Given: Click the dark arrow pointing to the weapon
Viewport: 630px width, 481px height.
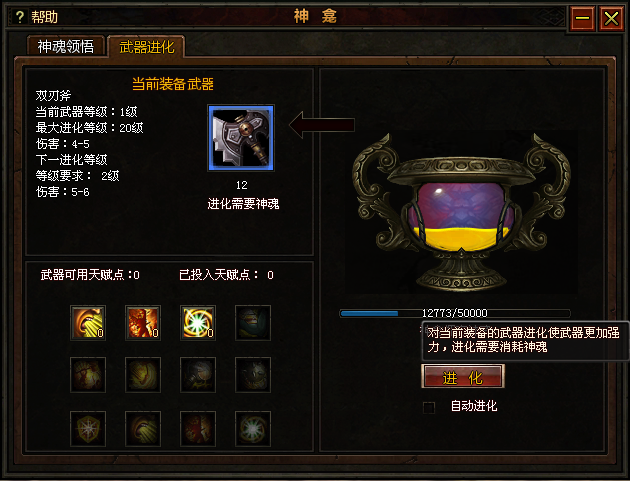Looking at the screenshot, I should coord(322,125).
